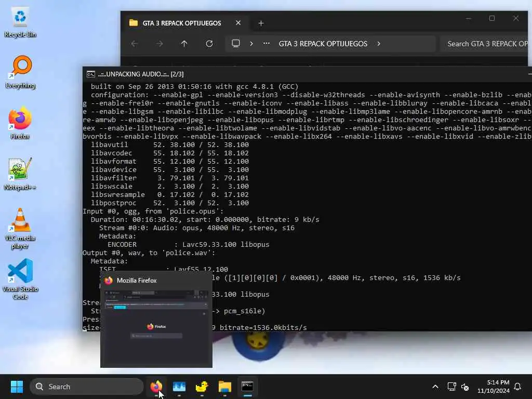Image resolution: width=532 pixels, height=399 pixels.
Task: Click the This PC monitor icon in address bar
Action: (236, 44)
